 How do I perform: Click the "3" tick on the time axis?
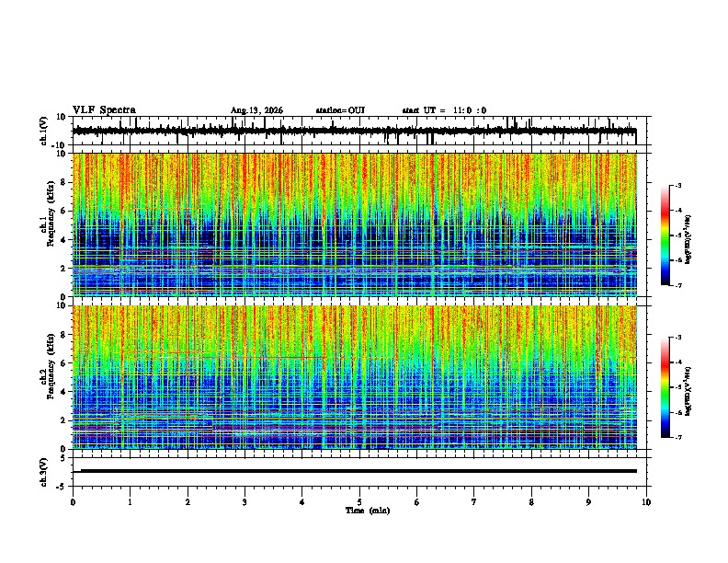(x=245, y=502)
